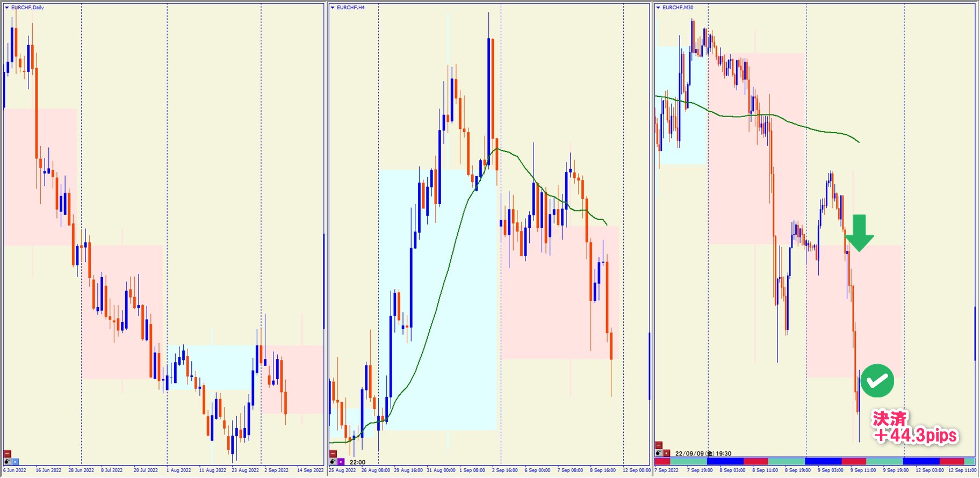The height and width of the screenshot is (478, 980).
Task: Click the 22:00 time label on H4 chart
Action: coord(357,462)
